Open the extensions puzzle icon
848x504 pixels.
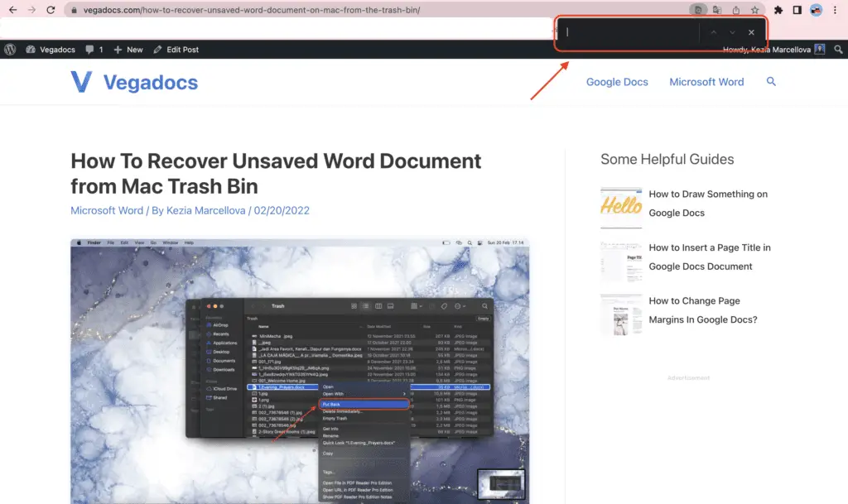click(x=778, y=10)
